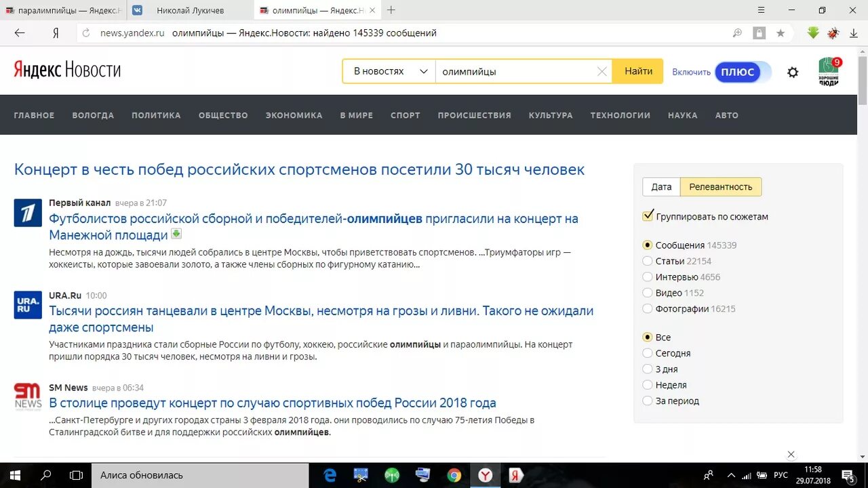This screenshot has width=868, height=488.
Task: Select the Сегодня radio button
Action: [x=648, y=353]
